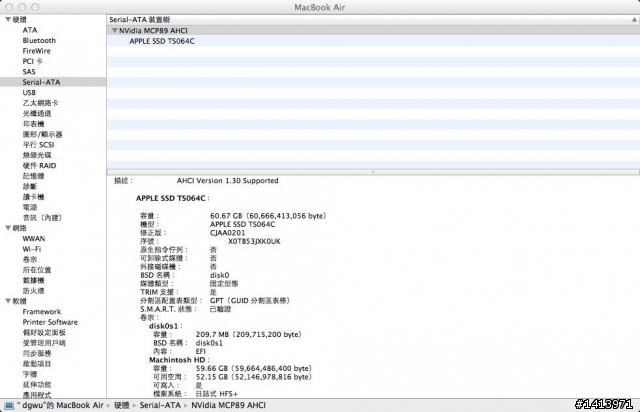Open the Printer Software entry

[x=50, y=322]
